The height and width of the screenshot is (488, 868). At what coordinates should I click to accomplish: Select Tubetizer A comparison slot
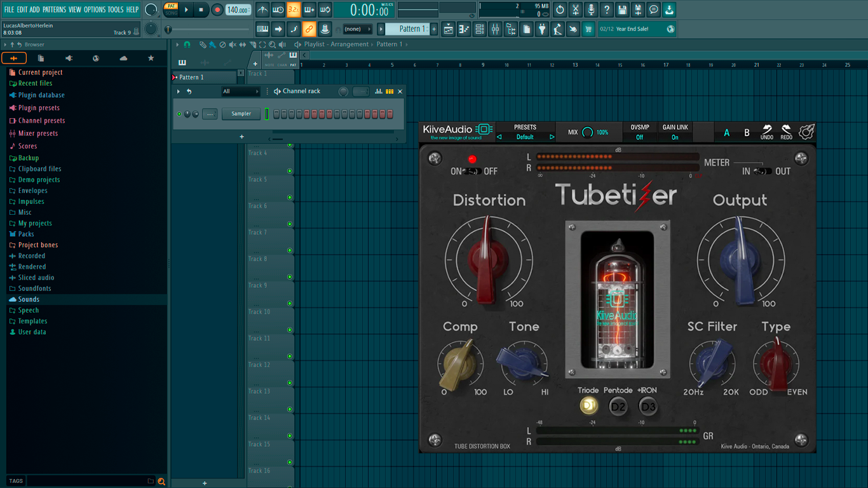click(x=726, y=133)
